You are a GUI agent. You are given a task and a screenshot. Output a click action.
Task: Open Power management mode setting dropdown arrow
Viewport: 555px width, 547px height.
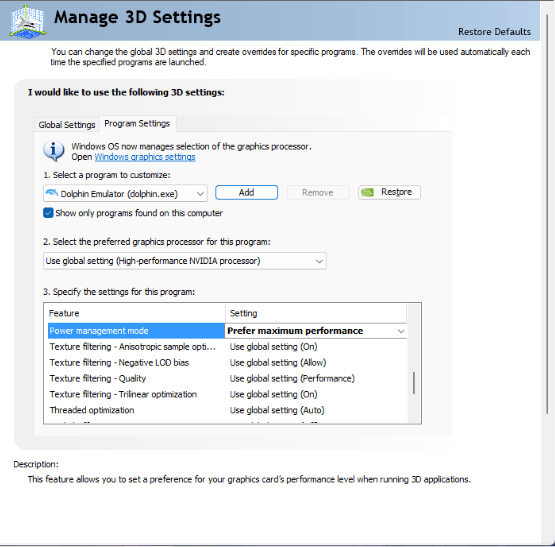point(401,331)
